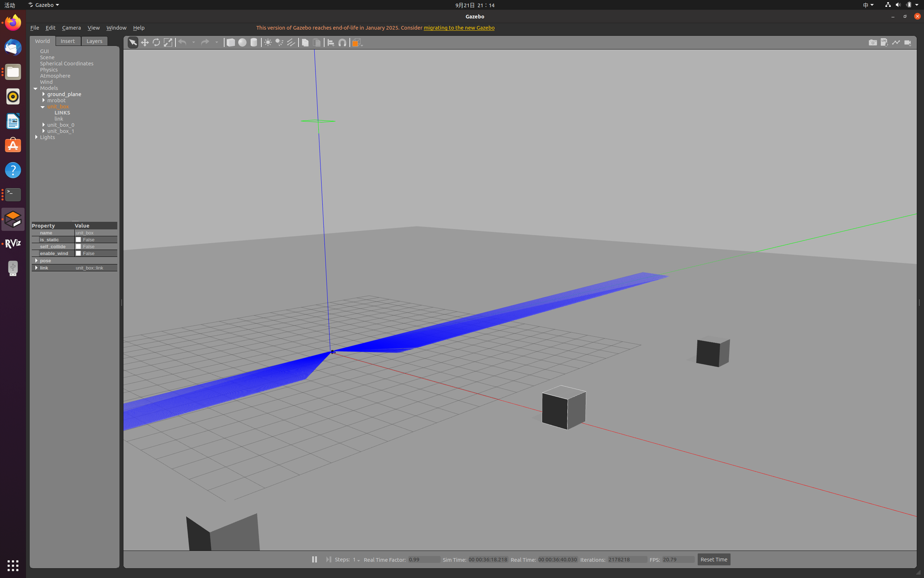
Task: Open the plot window icon
Action: tap(896, 42)
